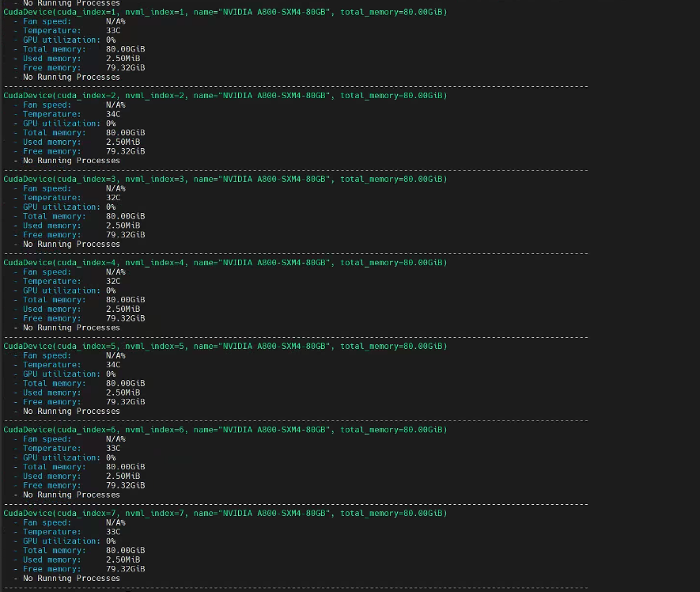700x592 pixels.
Task: Click Total memory 80.00GiB under cuda_index=6
Action: pos(84,467)
